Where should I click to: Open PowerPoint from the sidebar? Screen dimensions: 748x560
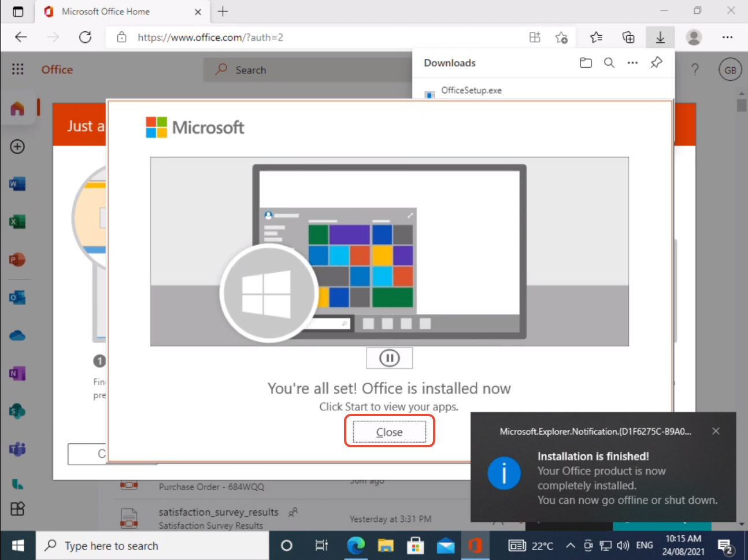click(17, 259)
